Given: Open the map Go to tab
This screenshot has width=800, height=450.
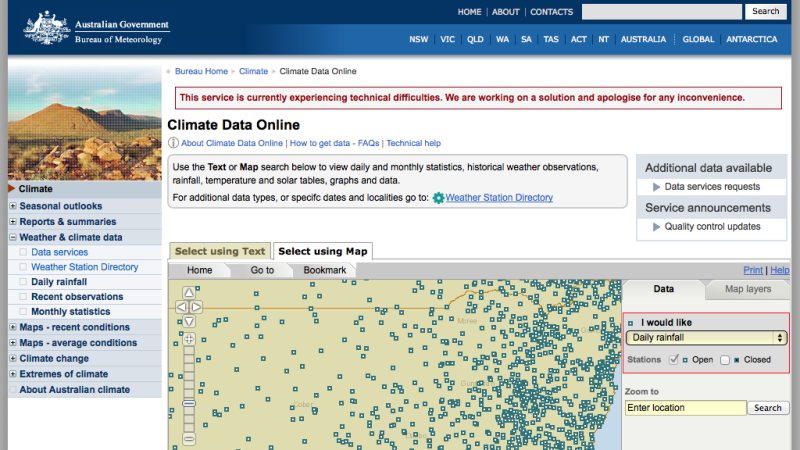Looking at the screenshot, I should (x=262, y=270).
